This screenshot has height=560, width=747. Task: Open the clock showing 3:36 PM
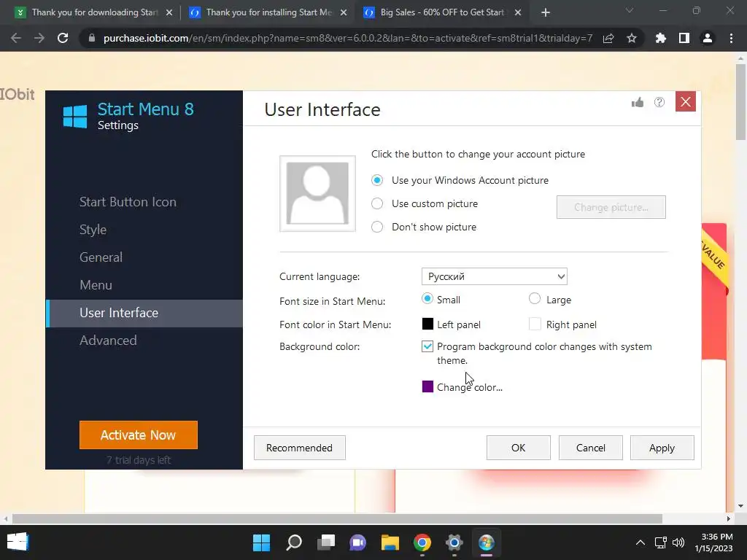click(713, 542)
